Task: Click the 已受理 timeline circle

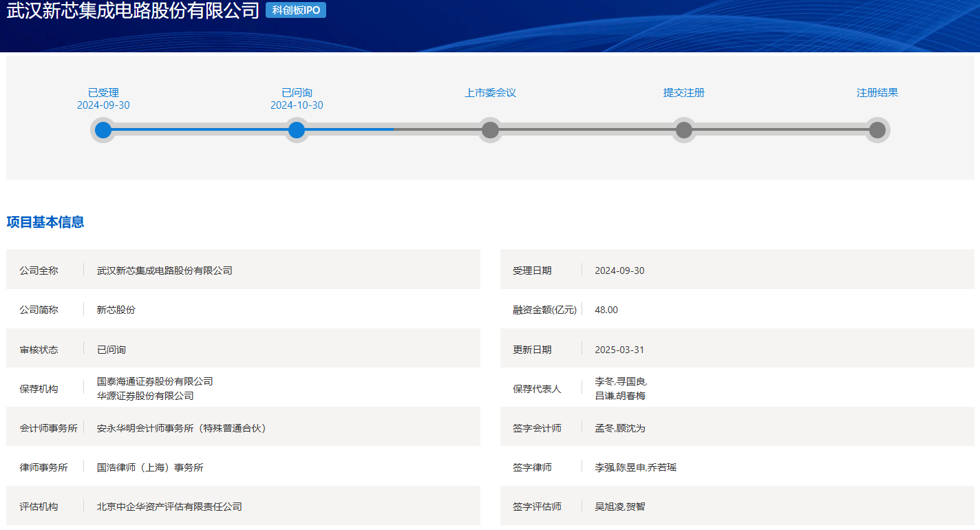Action: tap(103, 130)
